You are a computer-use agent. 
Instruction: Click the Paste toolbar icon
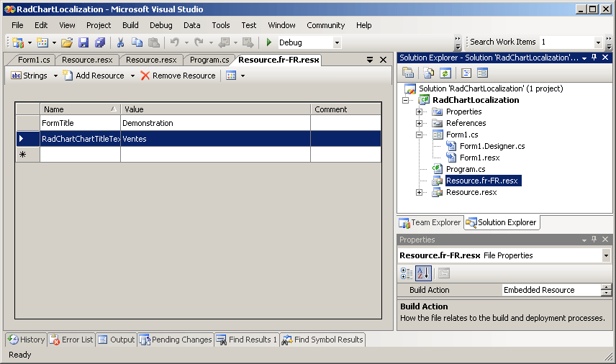pyautogui.click(x=154, y=42)
